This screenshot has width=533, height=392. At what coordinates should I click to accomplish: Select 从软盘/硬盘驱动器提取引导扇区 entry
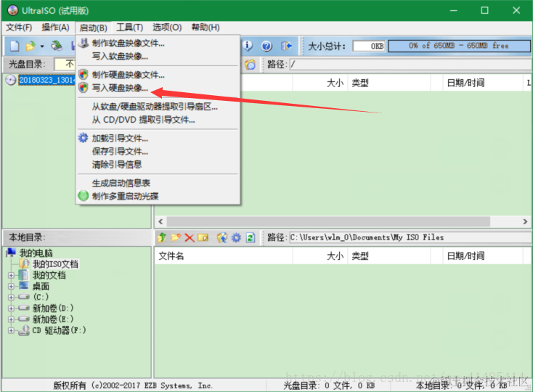coord(158,107)
